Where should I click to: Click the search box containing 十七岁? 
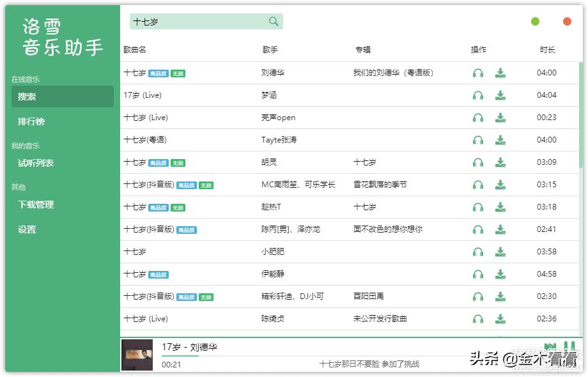pos(198,22)
